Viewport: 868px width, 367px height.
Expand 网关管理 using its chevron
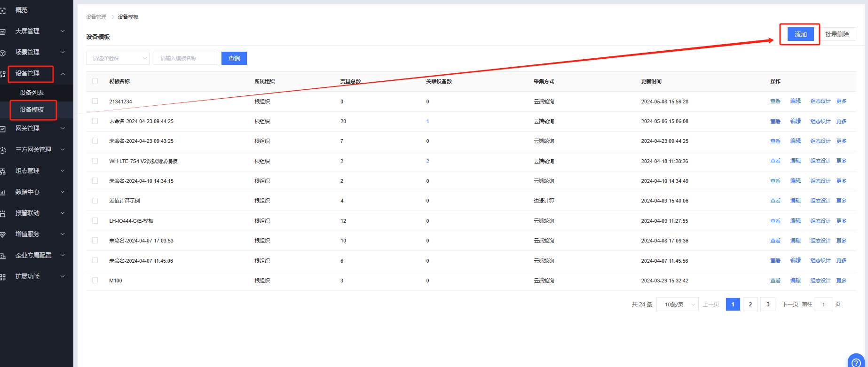[63, 128]
